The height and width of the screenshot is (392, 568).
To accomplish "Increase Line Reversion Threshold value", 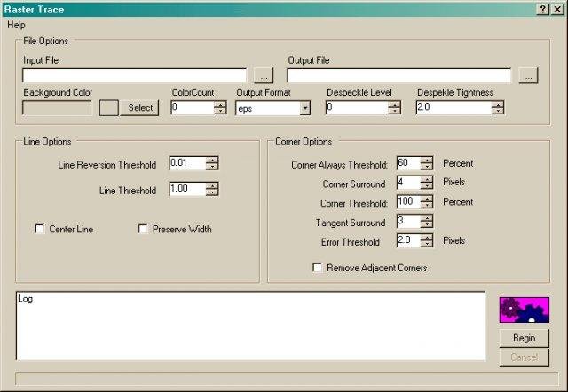I will (212, 160).
